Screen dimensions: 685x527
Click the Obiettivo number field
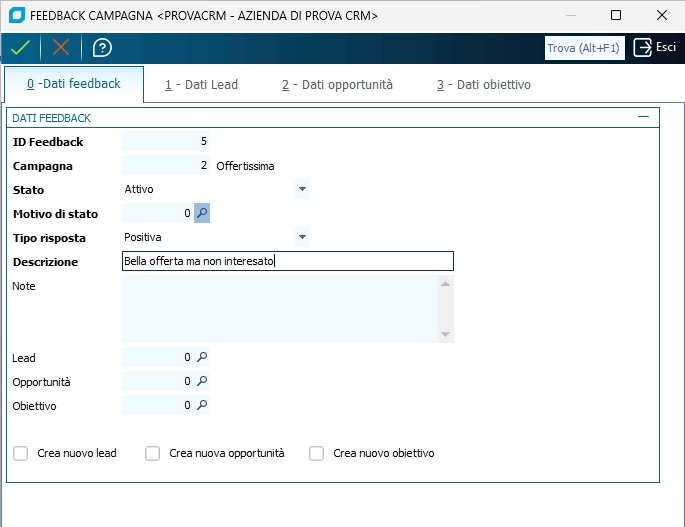pyautogui.click(x=158, y=405)
